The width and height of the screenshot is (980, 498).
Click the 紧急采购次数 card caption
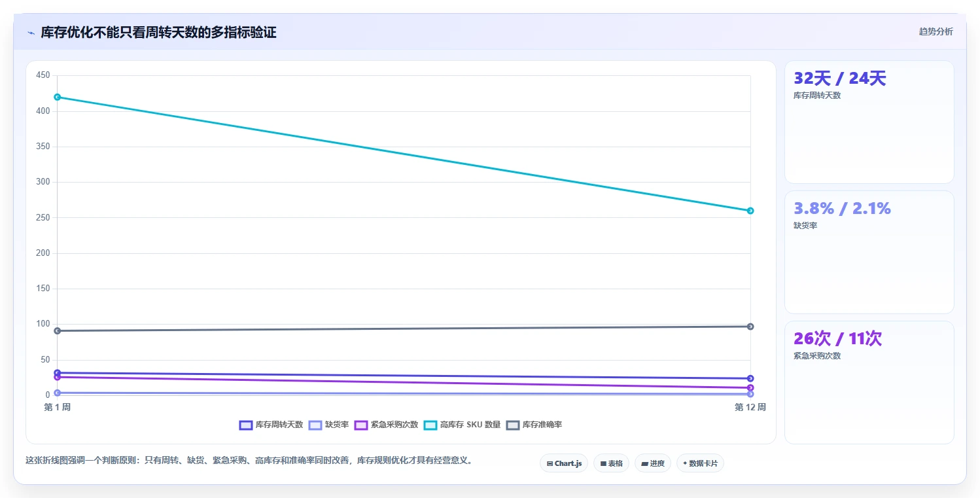[x=817, y=356]
